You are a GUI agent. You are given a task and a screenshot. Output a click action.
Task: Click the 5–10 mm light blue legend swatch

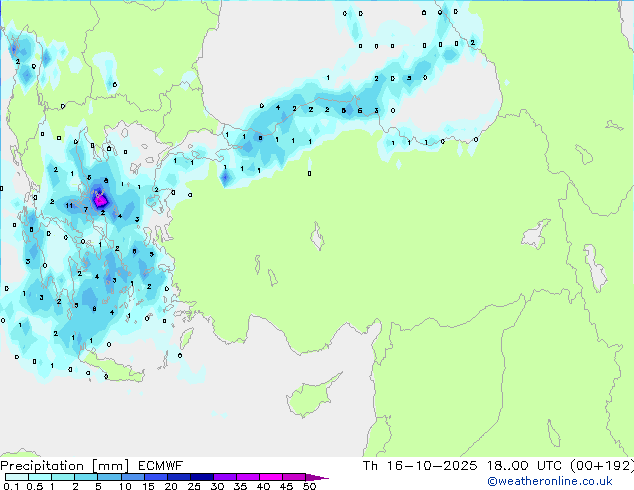click(x=109, y=477)
